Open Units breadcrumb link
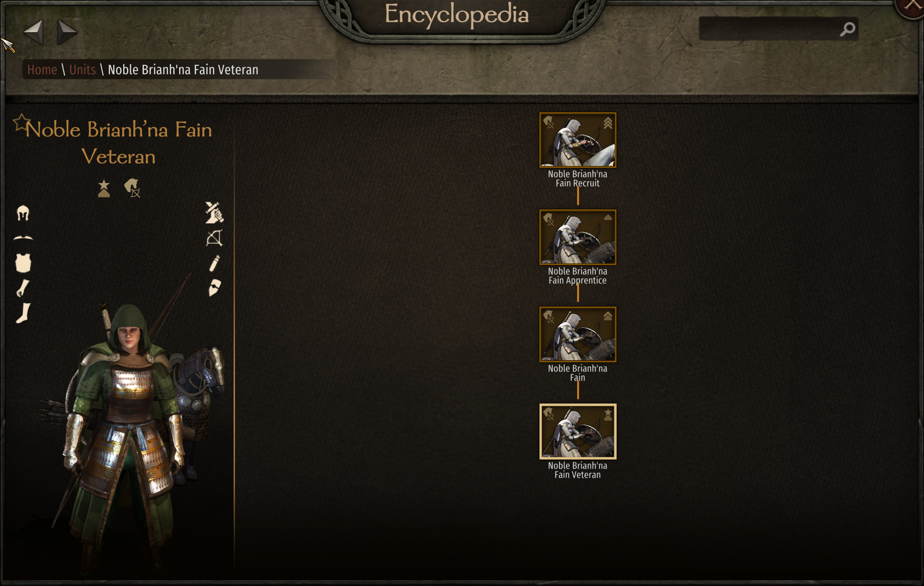Viewport: 924px width, 586px height. click(82, 70)
